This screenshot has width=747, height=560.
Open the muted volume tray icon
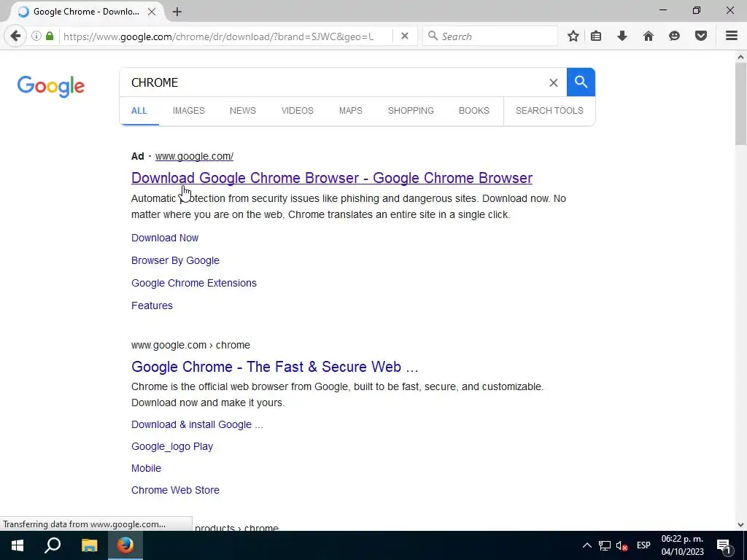pos(622,545)
